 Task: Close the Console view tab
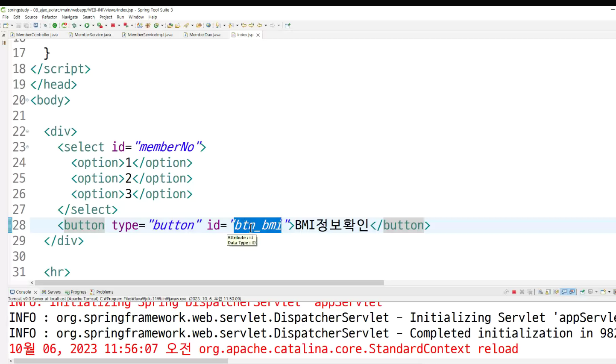click(35, 292)
